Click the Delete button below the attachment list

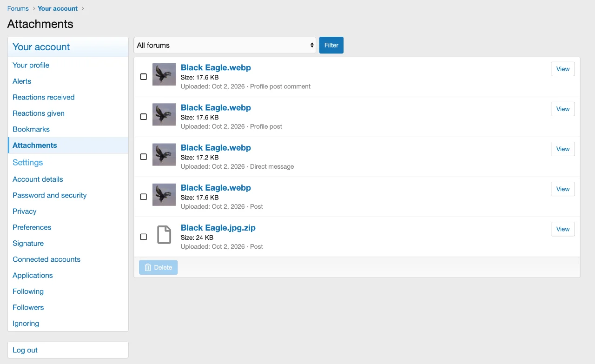[159, 267]
